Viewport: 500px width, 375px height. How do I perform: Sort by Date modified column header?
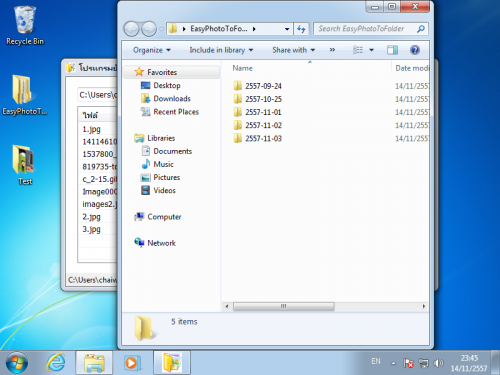[412, 68]
